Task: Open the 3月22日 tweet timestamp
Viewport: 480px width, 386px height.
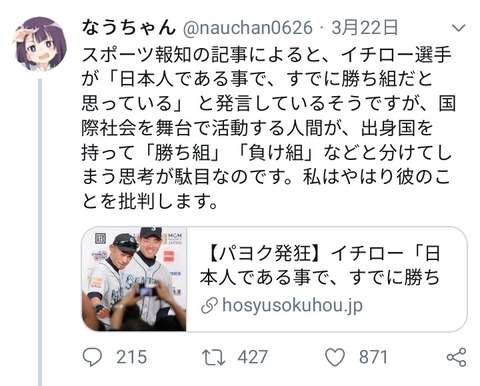Action: 365,28
